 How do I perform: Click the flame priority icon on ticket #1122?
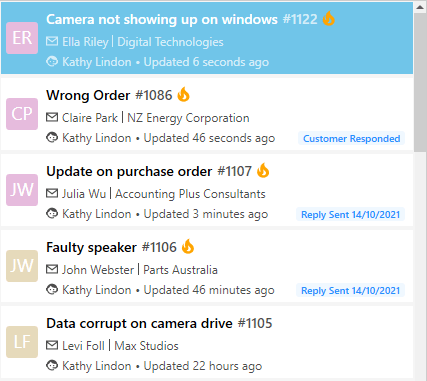click(329, 18)
